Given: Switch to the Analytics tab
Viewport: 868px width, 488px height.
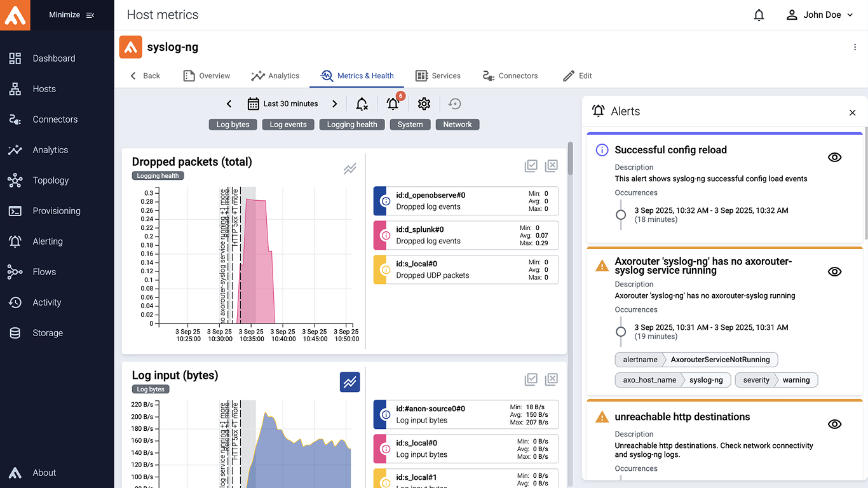Looking at the screenshot, I should click(275, 76).
